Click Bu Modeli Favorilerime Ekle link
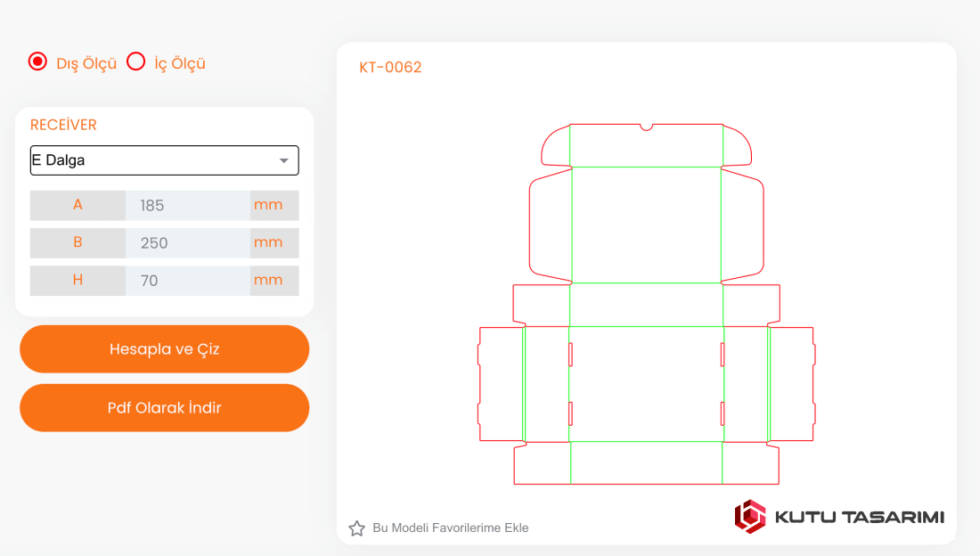980x556 pixels. click(450, 527)
